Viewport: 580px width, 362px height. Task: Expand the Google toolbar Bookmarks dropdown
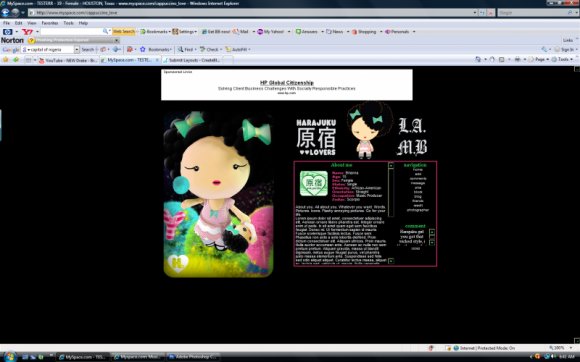point(171,50)
